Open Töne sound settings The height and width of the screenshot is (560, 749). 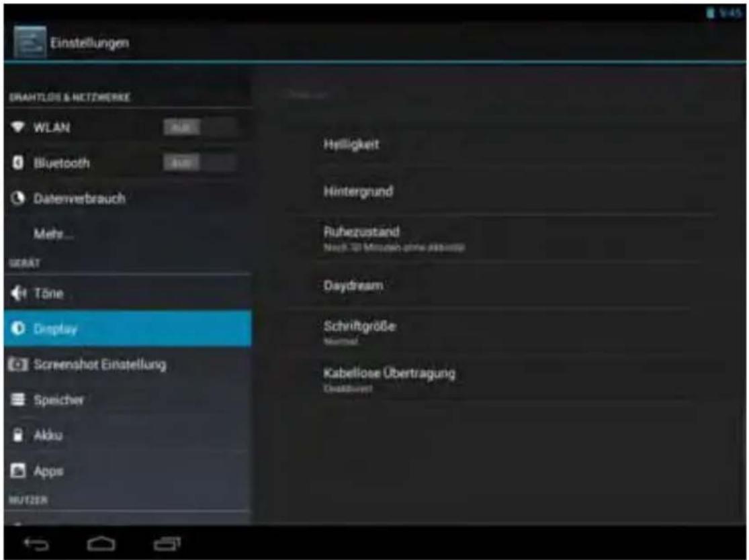(128, 293)
